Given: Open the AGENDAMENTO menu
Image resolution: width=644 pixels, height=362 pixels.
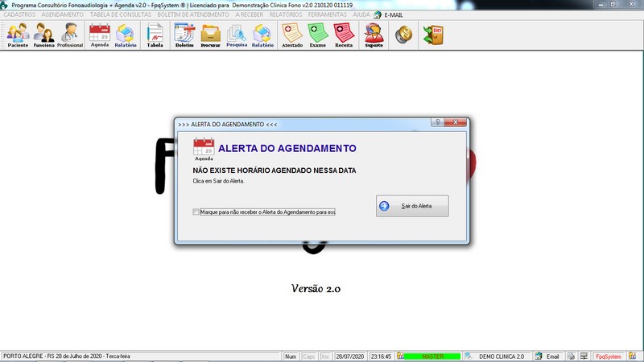Looking at the screenshot, I should pyautogui.click(x=63, y=14).
